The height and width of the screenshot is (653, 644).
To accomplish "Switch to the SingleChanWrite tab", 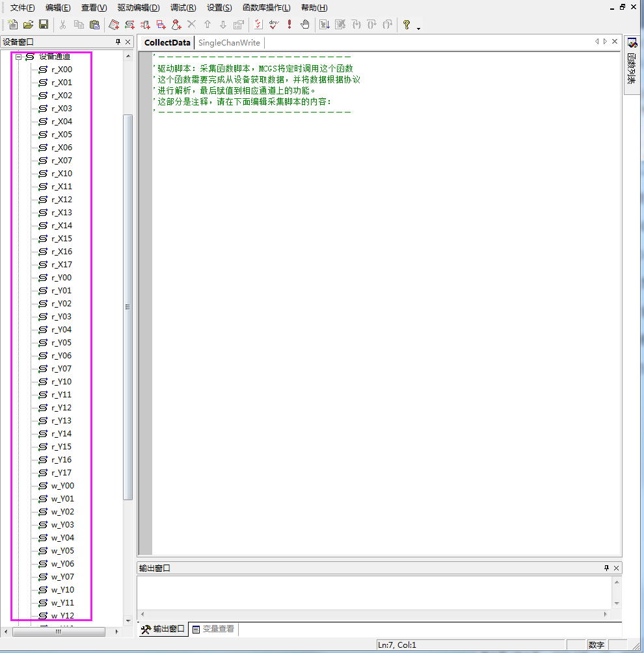I will [x=229, y=42].
